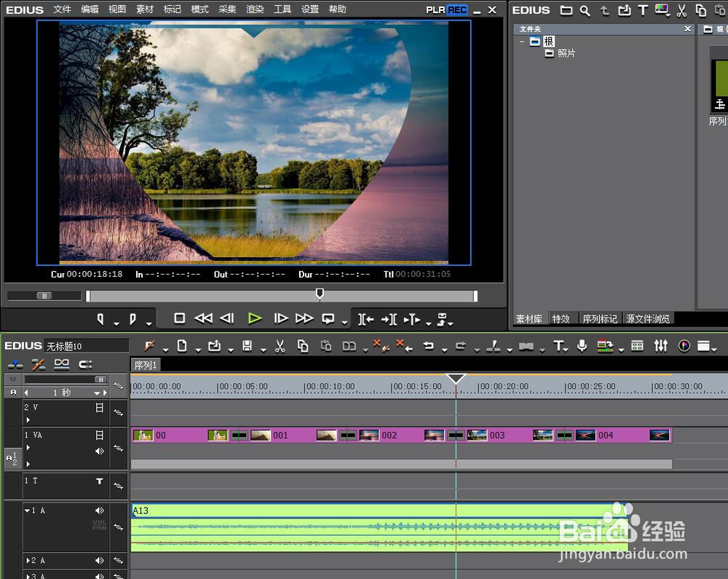Switch to the 特效 tab
Viewport: 728px width, 579px height.
click(561, 319)
